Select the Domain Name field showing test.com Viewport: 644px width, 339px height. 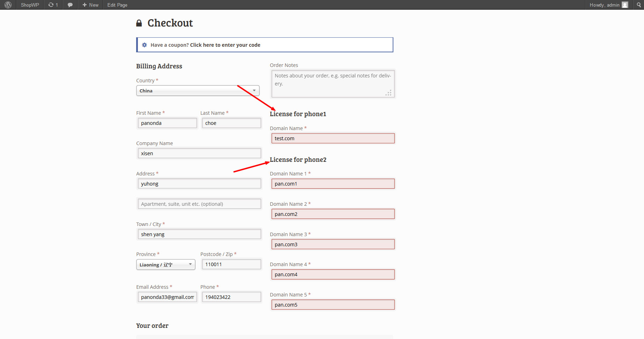click(333, 138)
